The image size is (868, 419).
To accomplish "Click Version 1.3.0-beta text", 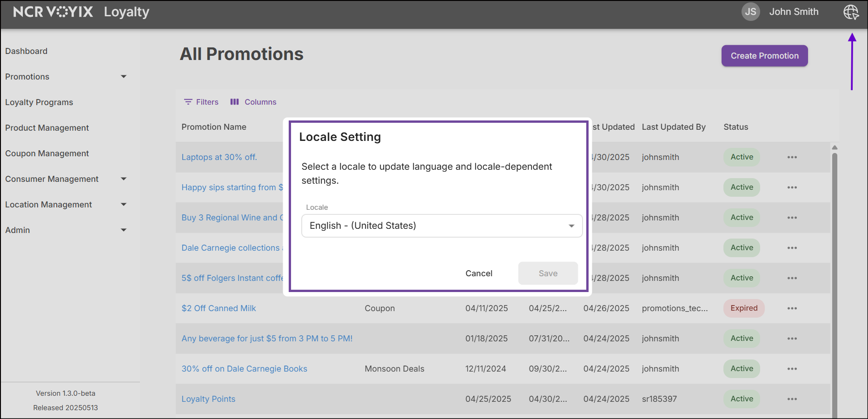I will click(x=66, y=393).
